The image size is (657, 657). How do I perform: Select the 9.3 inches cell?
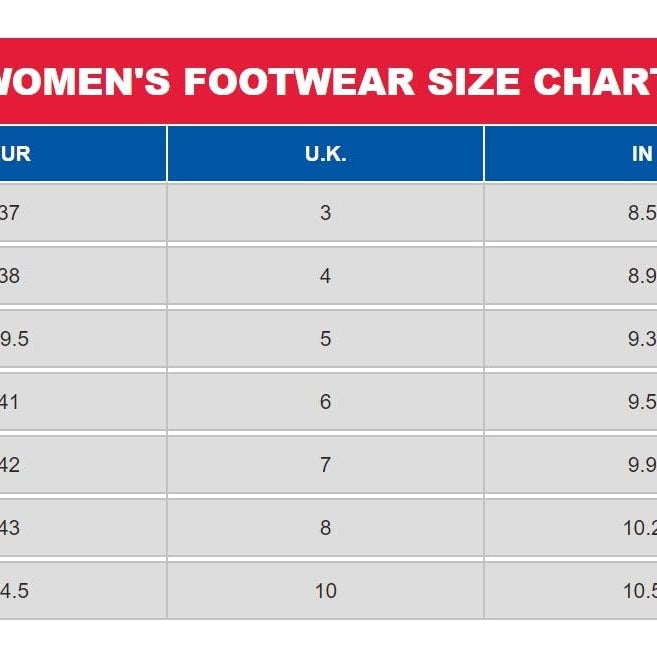click(641, 339)
